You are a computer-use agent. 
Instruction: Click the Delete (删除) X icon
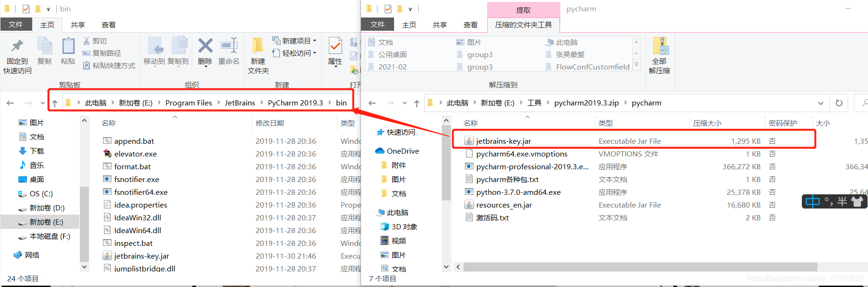tap(205, 46)
